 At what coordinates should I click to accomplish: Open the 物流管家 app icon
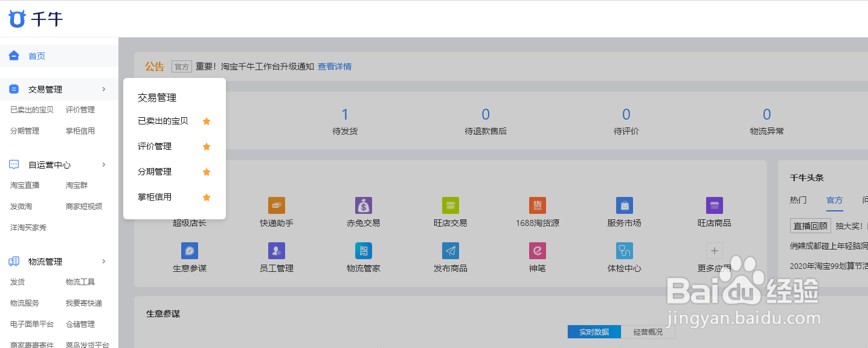364,251
